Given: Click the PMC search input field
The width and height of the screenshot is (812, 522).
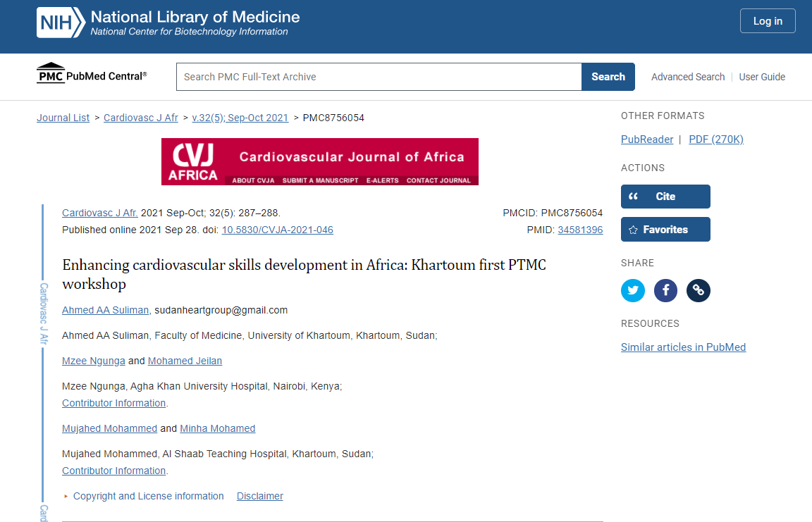Looking at the screenshot, I should 379,77.
